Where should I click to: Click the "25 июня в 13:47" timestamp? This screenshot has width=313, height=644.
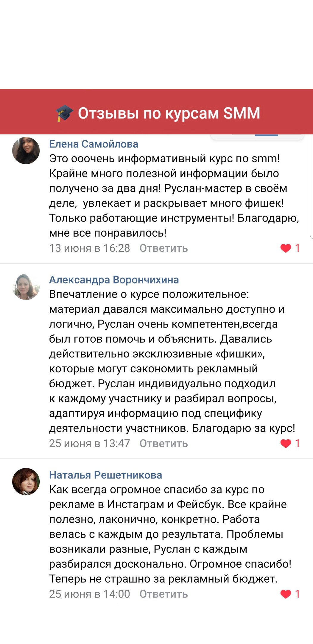tap(90, 443)
